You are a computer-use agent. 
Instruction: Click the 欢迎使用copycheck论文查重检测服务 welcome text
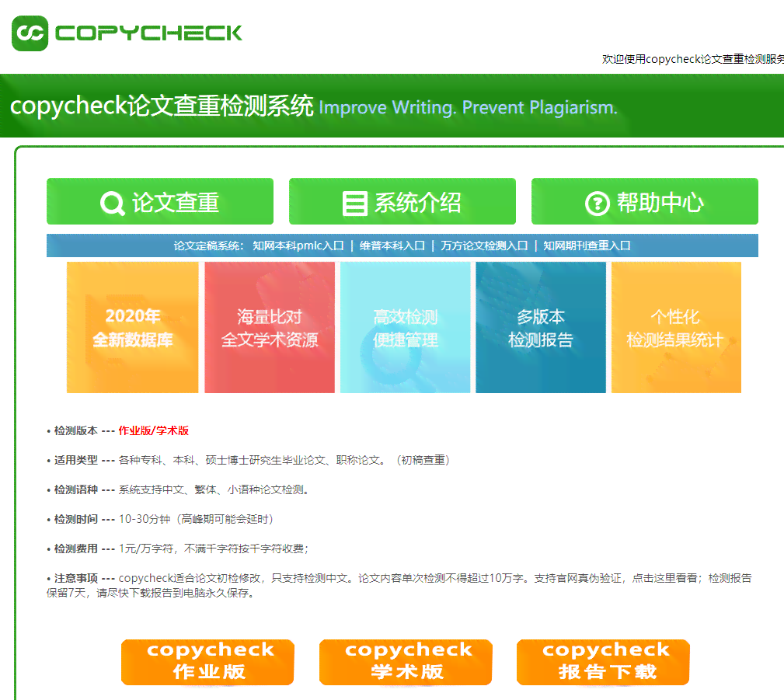(693, 59)
